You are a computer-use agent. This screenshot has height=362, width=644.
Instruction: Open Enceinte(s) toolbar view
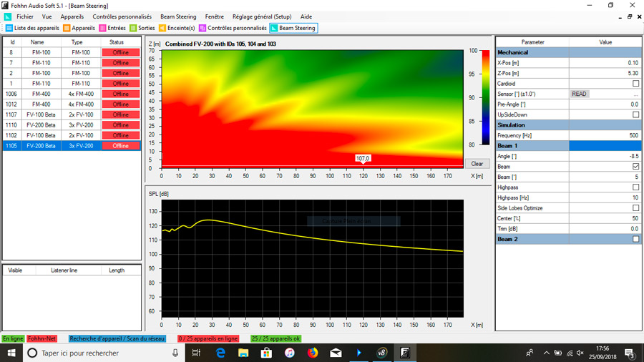point(177,28)
